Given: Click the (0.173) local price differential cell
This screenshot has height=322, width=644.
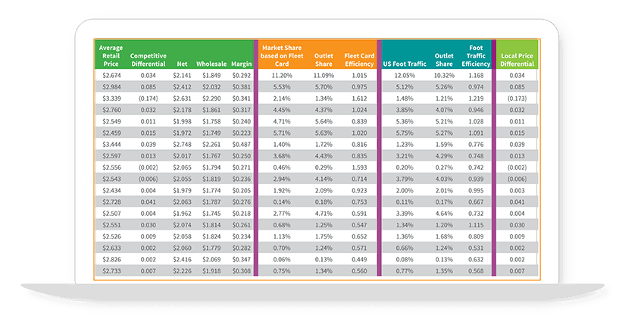Looking at the screenshot, I should (517, 98).
